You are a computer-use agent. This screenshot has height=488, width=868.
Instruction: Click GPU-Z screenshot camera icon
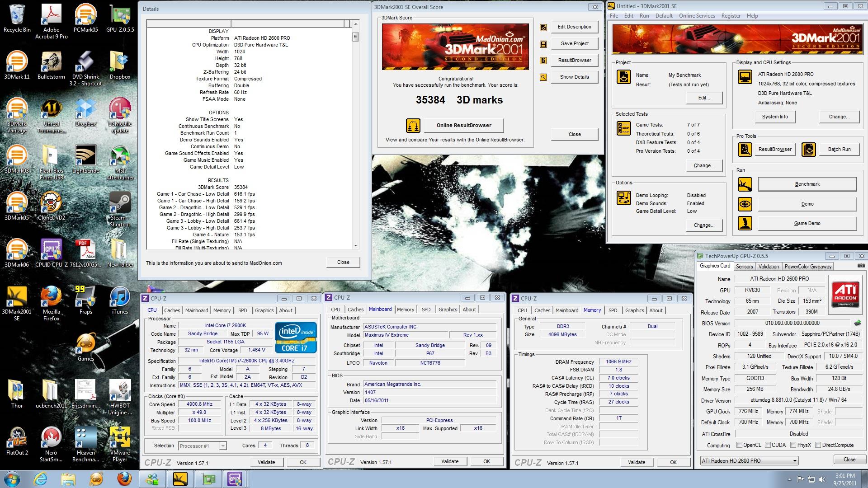click(x=861, y=266)
